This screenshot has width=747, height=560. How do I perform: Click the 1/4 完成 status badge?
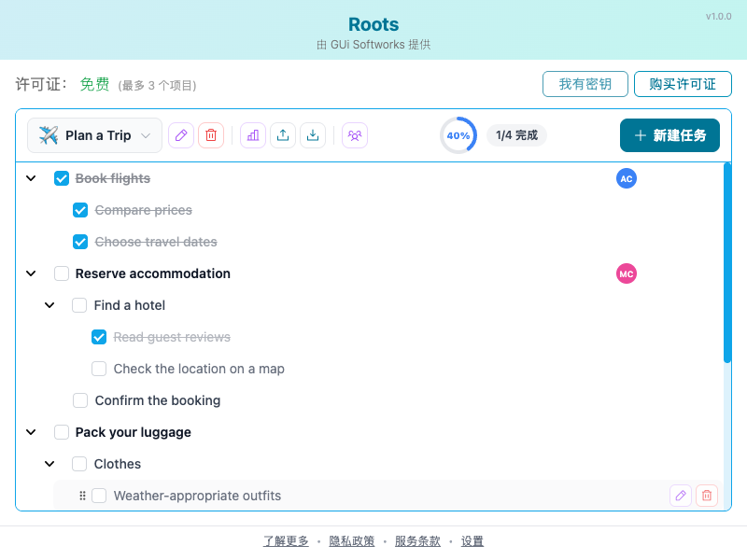pyautogui.click(x=516, y=135)
